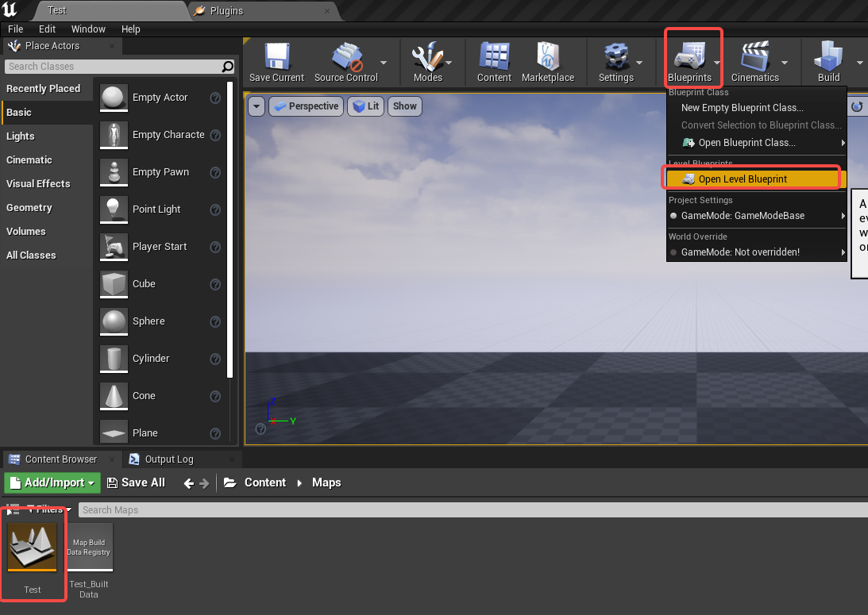Screen dimensions: 868x615
Task: Choose Open Level Blueprint
Action: point(757,179)
